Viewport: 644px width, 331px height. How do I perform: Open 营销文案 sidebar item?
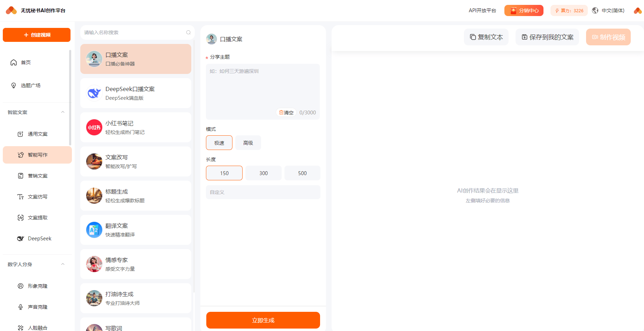click(x=37, y=176)
